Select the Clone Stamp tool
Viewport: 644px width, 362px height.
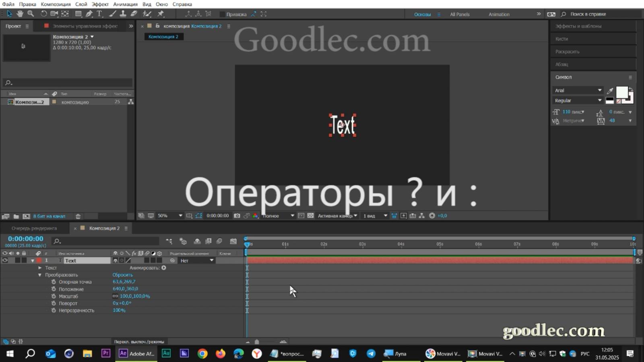(123, 13)
